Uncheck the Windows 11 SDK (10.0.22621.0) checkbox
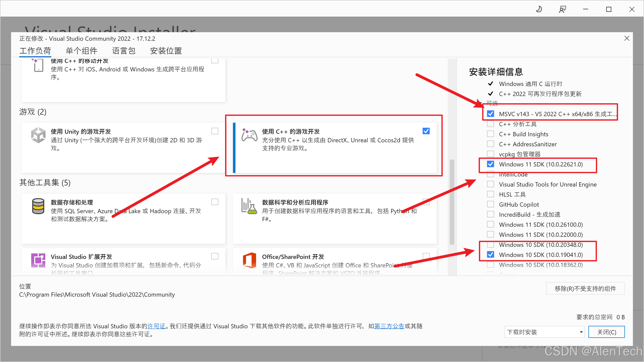The width and height of the screenshot is (644, 362). point(490,164)
